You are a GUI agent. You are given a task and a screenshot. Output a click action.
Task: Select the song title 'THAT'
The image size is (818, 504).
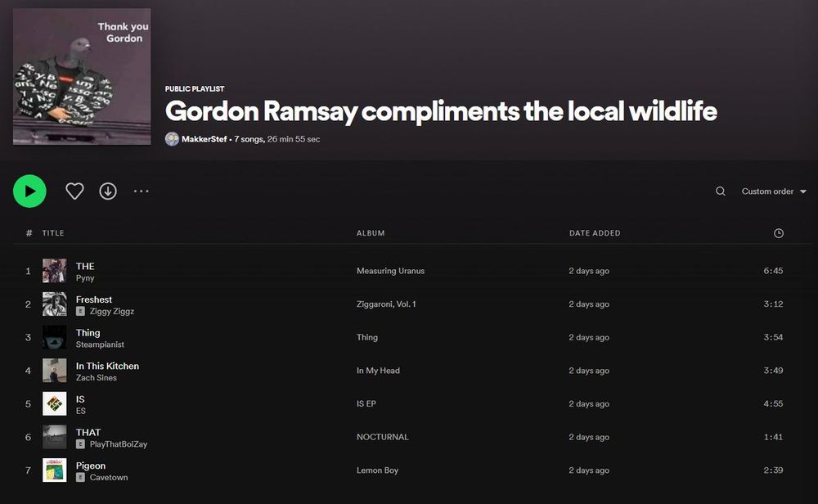click(88, 433)
